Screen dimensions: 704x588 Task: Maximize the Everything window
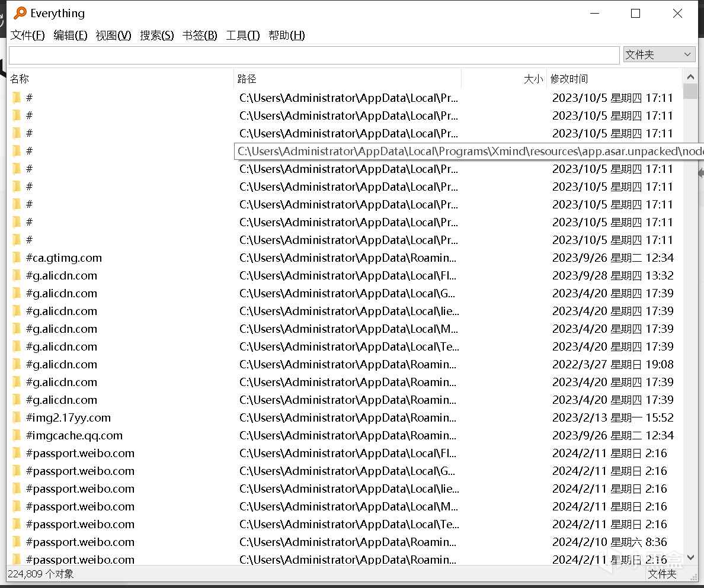(x=635, y=14)
